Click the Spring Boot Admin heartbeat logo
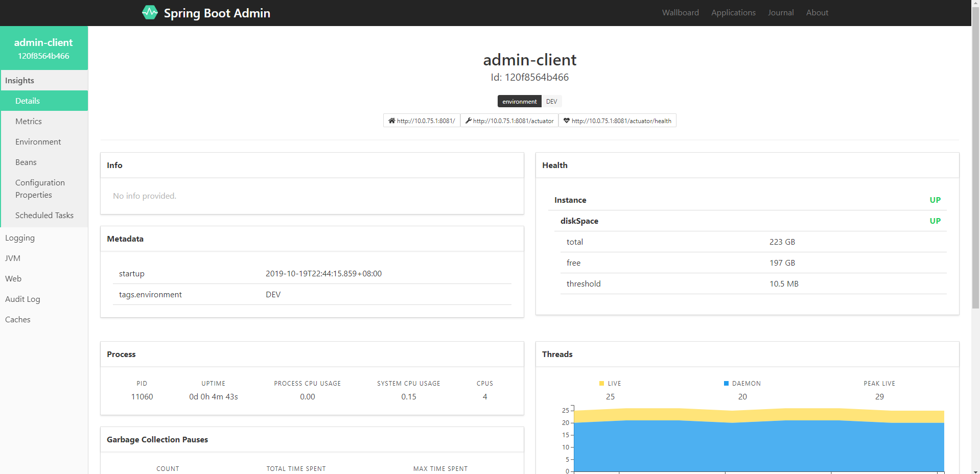This screenshot has height=474, width=980. [x=150, y=12]
